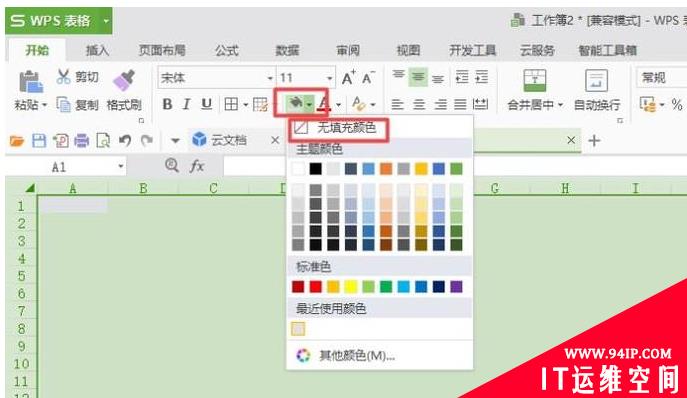
Task: Expand the font color dropdown arrow
Action: pyautogui.click(x=338, y=105)
